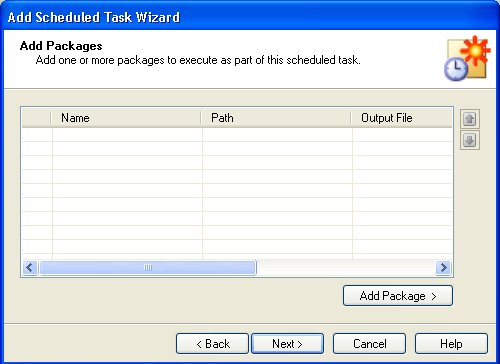Click the left scroll arrow of package list
Viewport: 500px width, 364px height.
[x=30, y=267]
